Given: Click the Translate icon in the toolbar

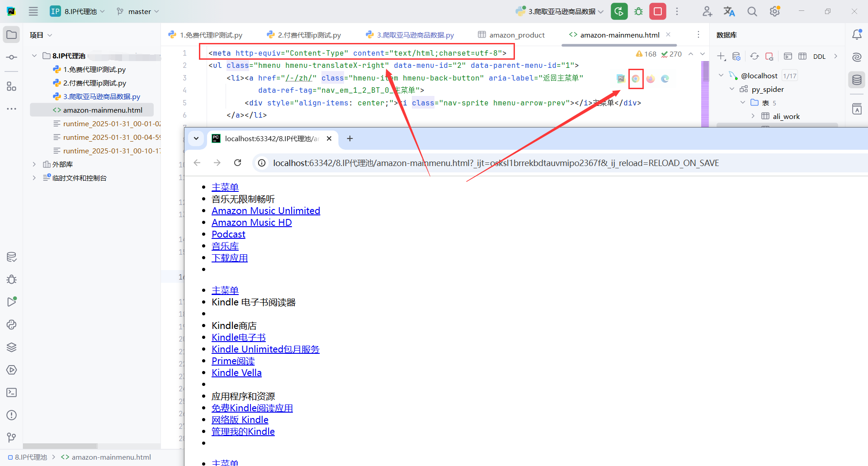Looking at the screenshot, I should pos(729,11).
